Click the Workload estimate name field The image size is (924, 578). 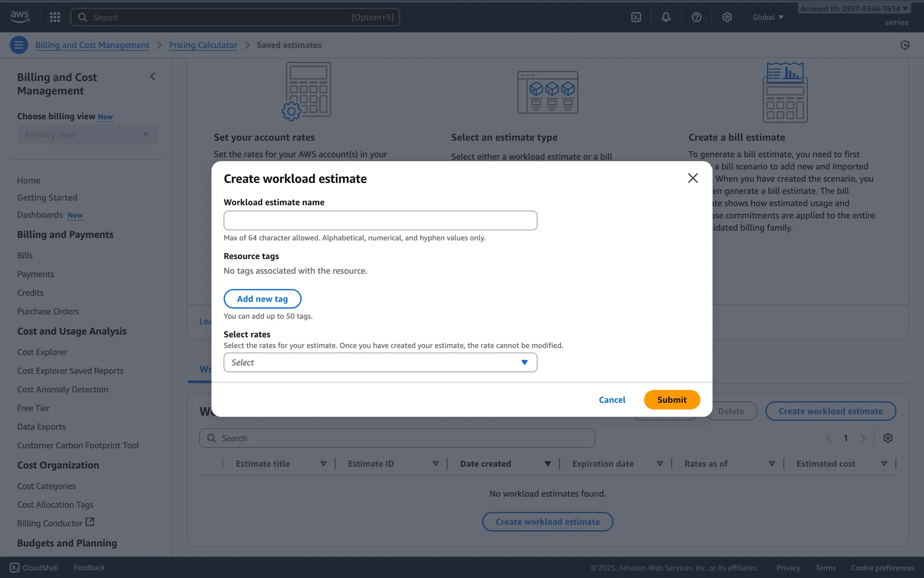point(380,221)
